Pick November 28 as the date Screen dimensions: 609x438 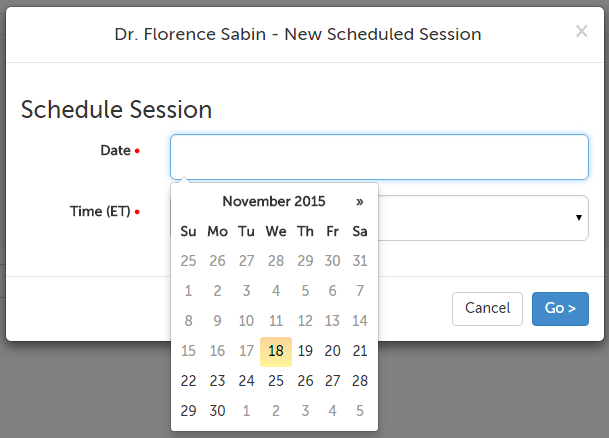tap(361, 381)
